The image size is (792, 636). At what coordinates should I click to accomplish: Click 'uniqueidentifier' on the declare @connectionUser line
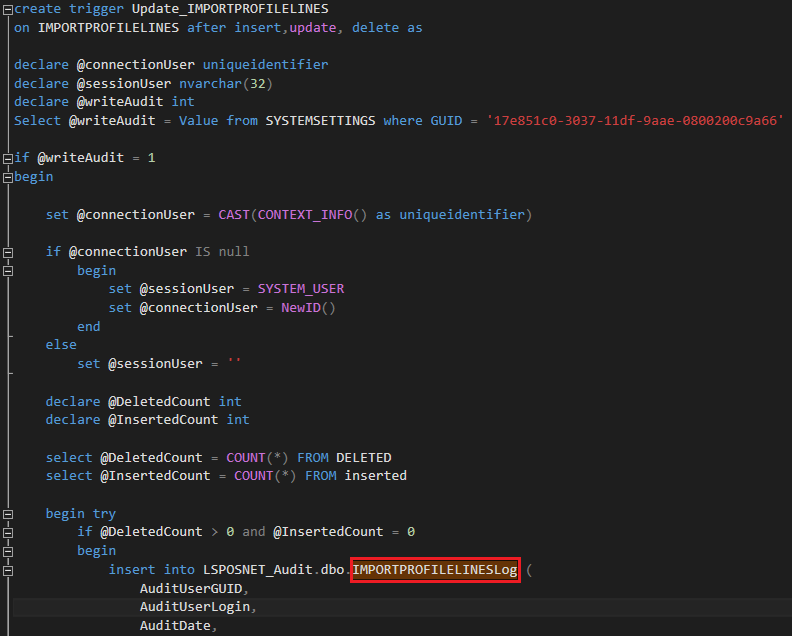(x=266, y=65)
